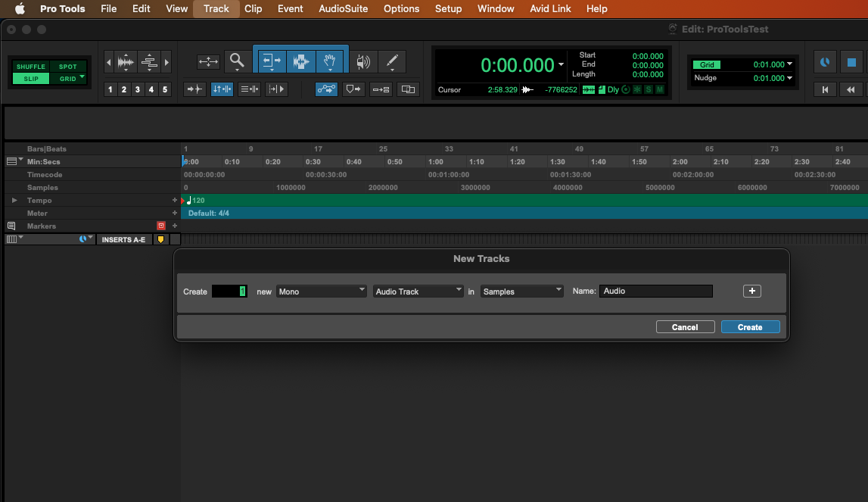Open the Setup menu
868x502 pixels.
click(449, 9)
